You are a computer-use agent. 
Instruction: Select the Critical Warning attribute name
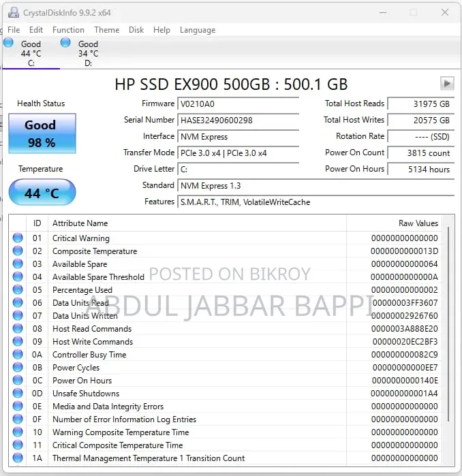(81, 238)
